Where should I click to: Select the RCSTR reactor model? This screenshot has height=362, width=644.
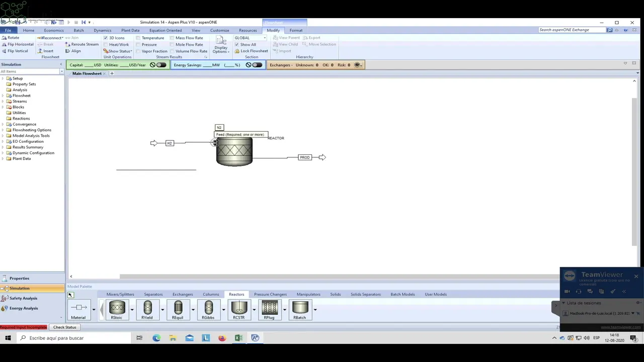point(239,310)
